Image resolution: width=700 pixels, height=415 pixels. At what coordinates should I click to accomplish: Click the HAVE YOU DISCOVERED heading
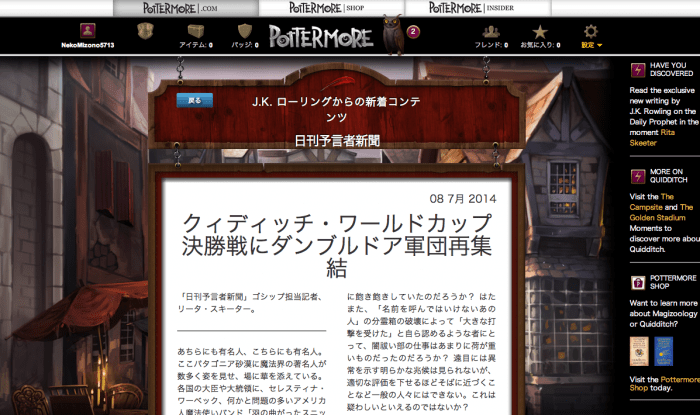tap(671, 69)
